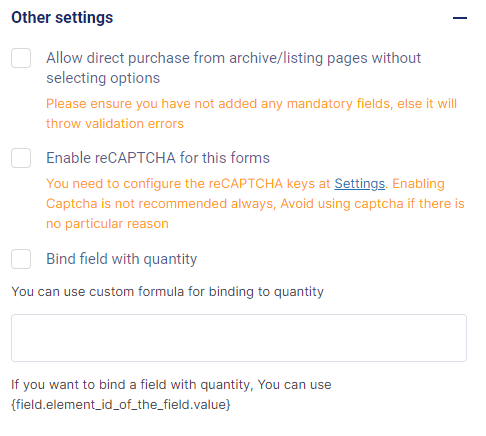This screenshot has height=436, width=486.
Task: Tick the Enable reCAPTCHA checkbox
Action: (x=21, y=158)
